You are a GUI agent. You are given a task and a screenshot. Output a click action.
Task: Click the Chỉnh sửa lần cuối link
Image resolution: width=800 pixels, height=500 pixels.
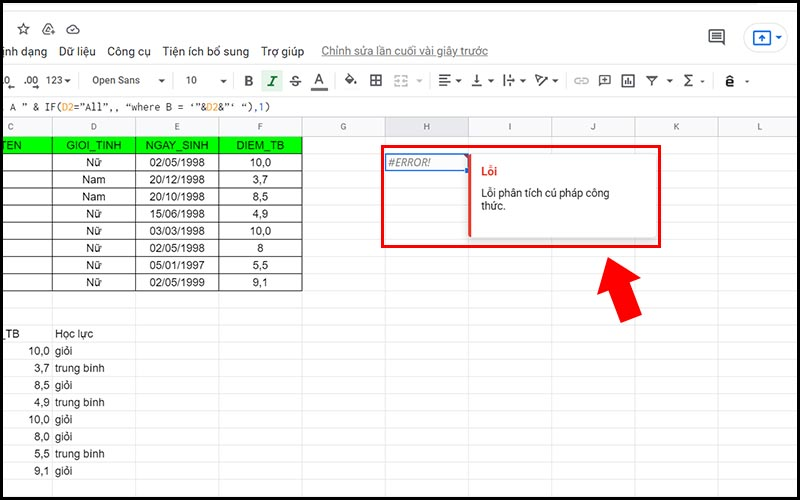tap(405, 51)
